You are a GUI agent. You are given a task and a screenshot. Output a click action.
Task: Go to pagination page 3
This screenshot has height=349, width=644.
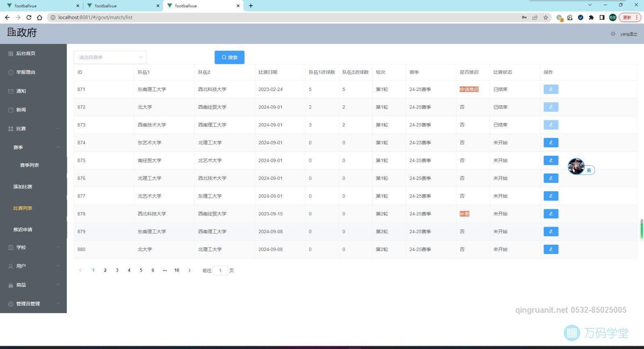point(117,271)
